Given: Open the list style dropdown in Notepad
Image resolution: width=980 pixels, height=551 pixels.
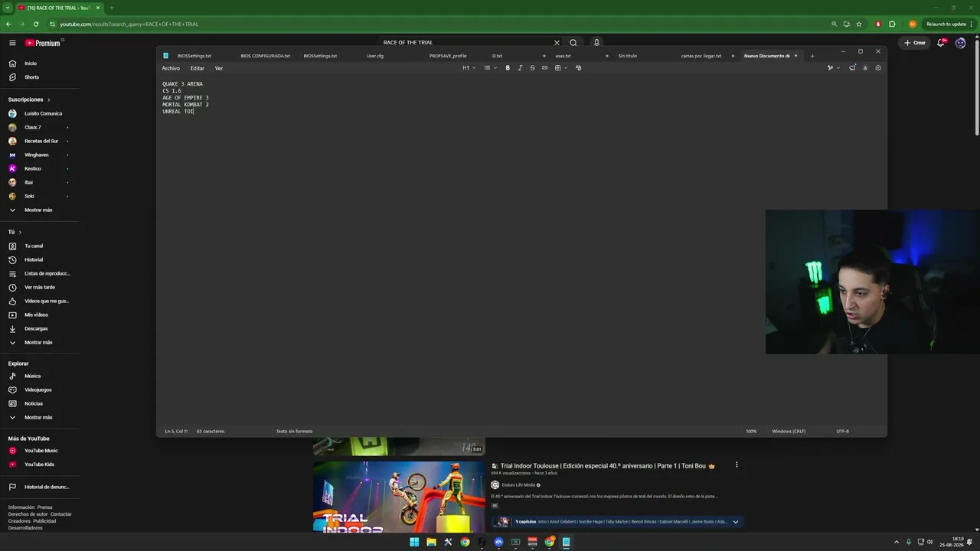Looking at the screenshot, I should (x=489, y=68).
